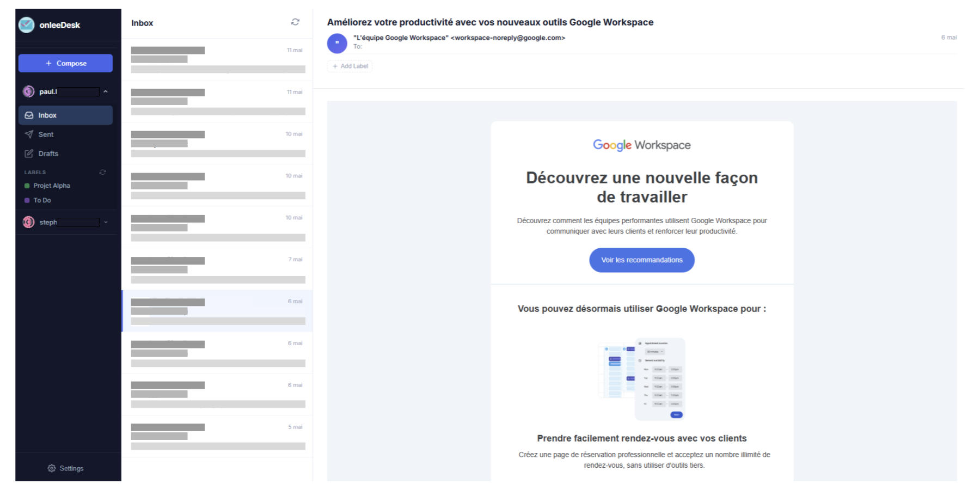The height and width of the screenshot is (490, 980).
Task: Collapse the paul account section
Action: tap(106, 91)
